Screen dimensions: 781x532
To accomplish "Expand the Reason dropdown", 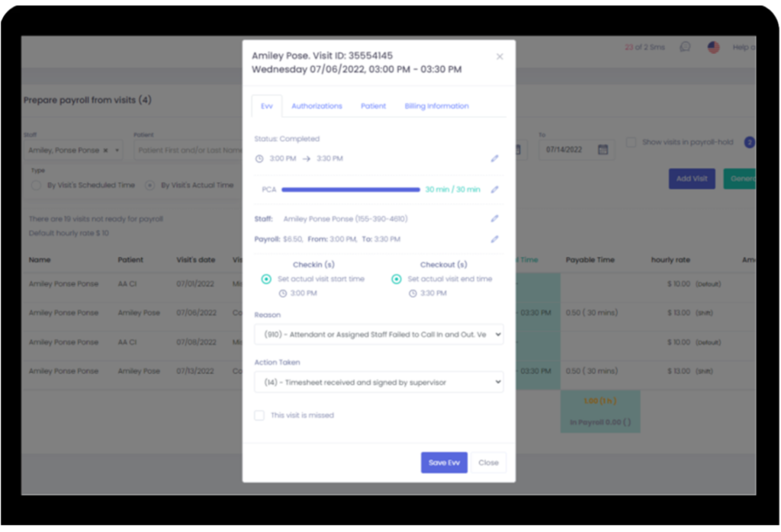I will point(379,334).
